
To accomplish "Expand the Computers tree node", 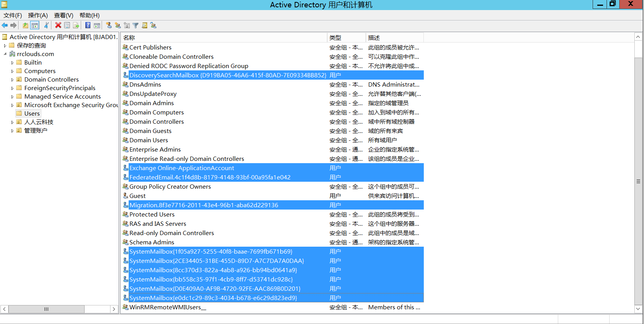I will coord(12,71).
